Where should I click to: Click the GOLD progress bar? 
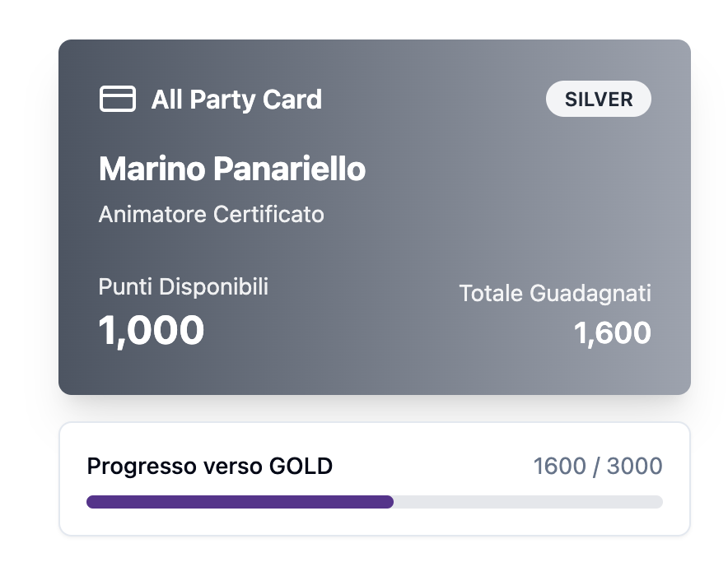pos(375,501)
